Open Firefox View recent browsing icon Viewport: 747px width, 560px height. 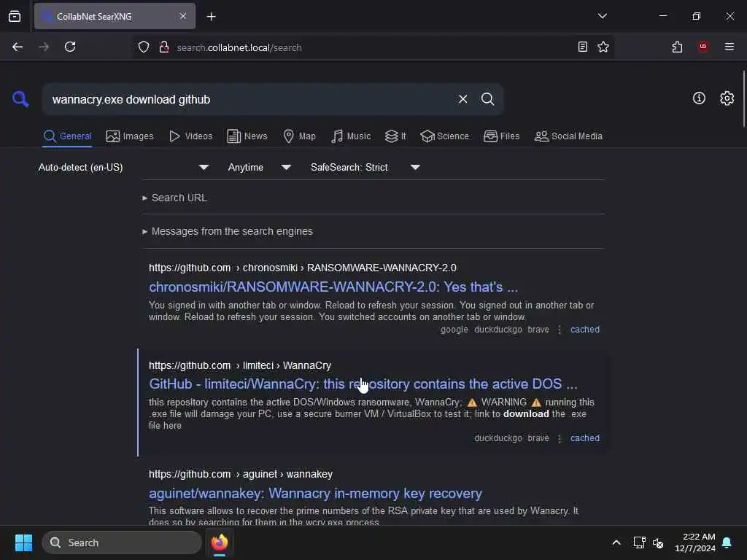click(15, 16)
